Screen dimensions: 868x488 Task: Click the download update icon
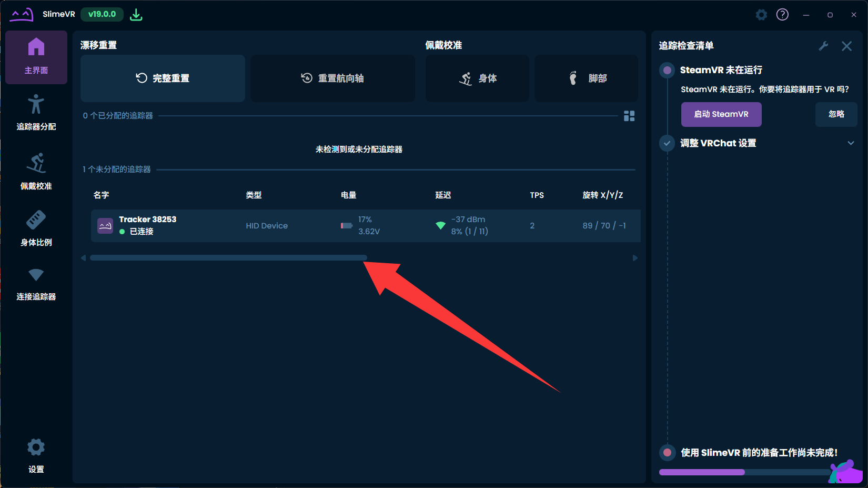(136, 15)
